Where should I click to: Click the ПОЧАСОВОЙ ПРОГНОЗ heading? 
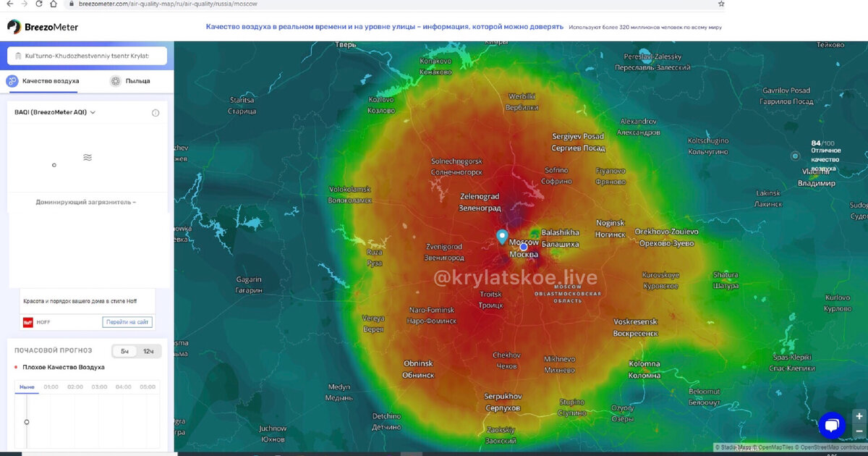tap(54, 350)
